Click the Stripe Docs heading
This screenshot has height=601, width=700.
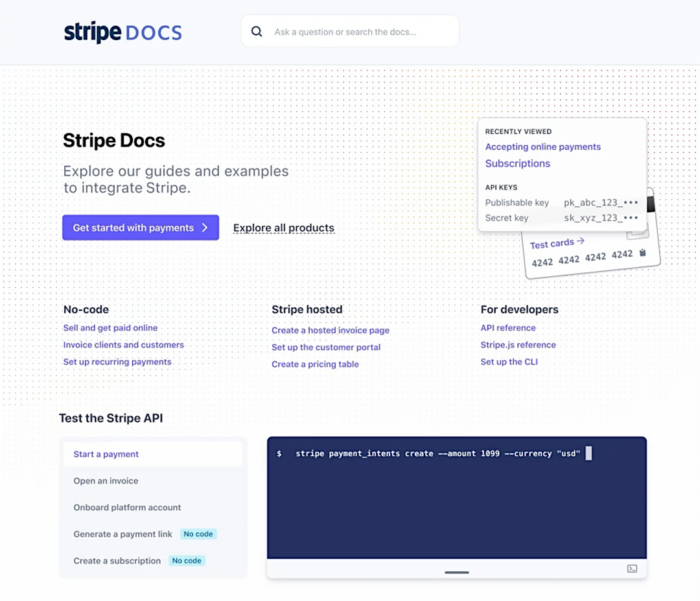[x=114, y=141]
